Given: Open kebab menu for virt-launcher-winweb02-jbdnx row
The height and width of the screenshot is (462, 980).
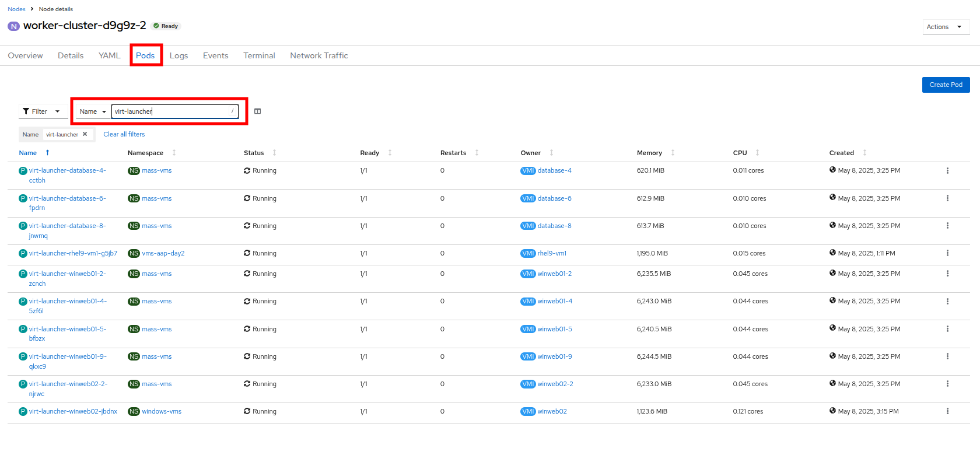Looking at the screenshot, I should (x=947, y=411).
